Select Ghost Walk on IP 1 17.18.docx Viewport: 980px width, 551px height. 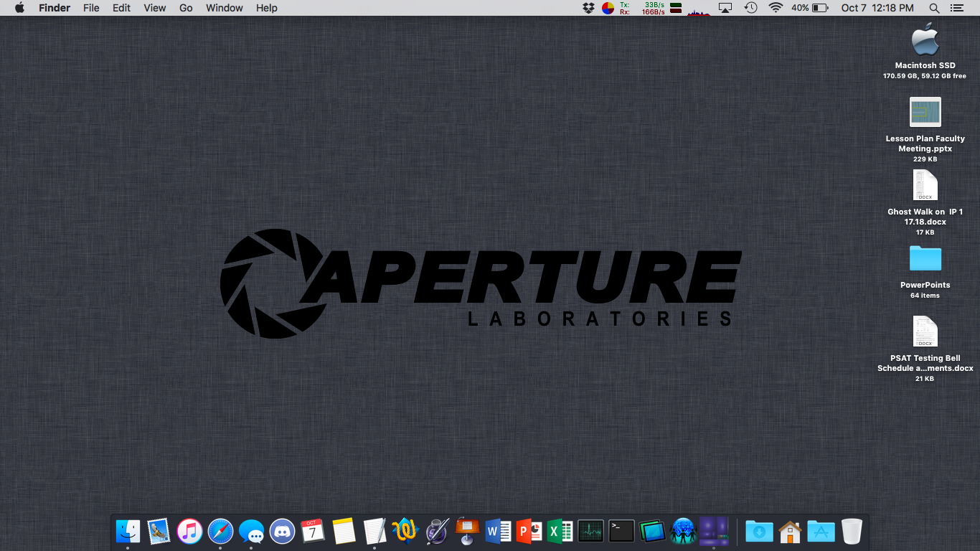925,185
